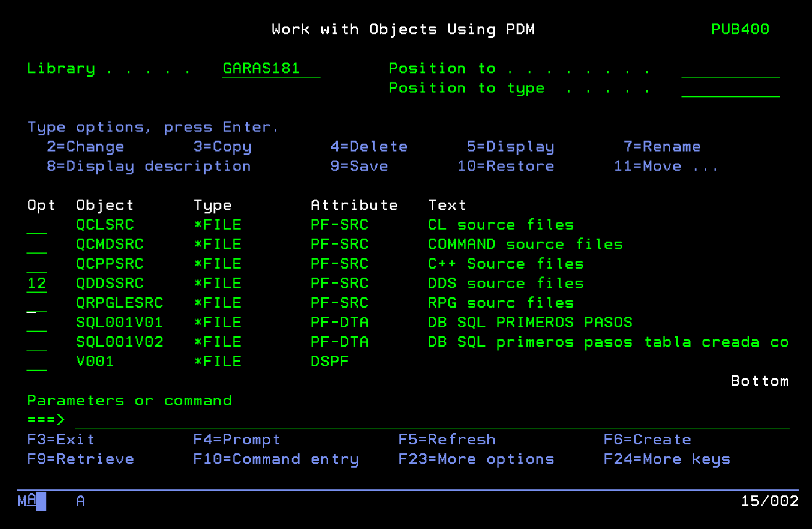Select the Opt field for V001
The width and height of the screenshot is (812, 529).
click(x=37, y=361)
